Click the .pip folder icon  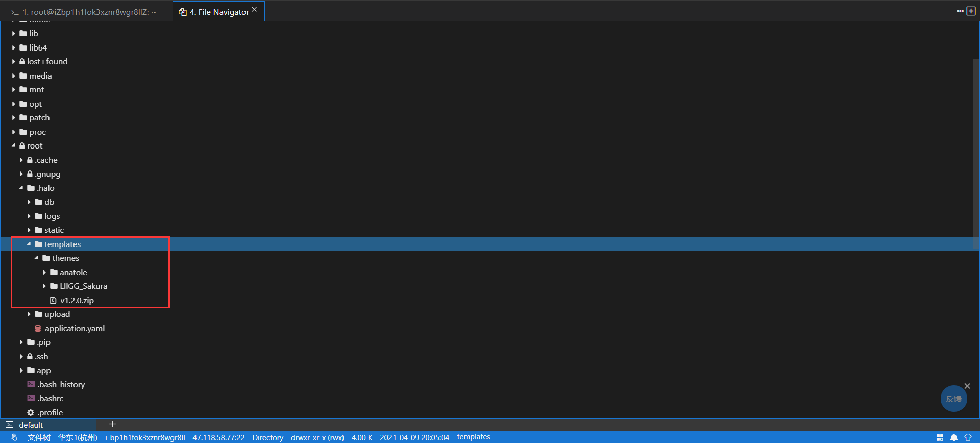[x=31, y=342]
